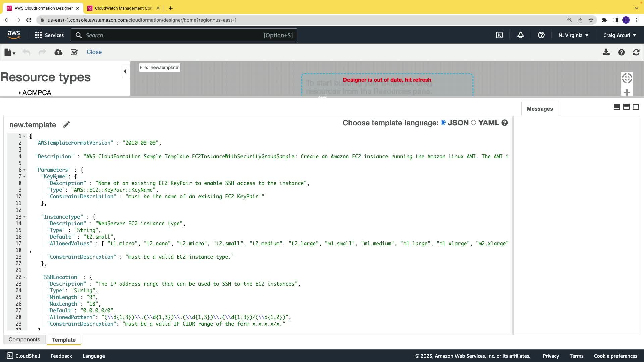The image size is (644, 362).
Task: Select JSON template language
Action: pos(443,123)
